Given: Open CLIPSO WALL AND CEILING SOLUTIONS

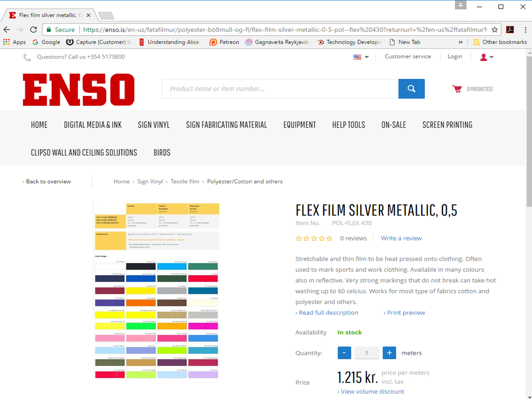Looking at the screenshot, I should [x=84, y=153].
